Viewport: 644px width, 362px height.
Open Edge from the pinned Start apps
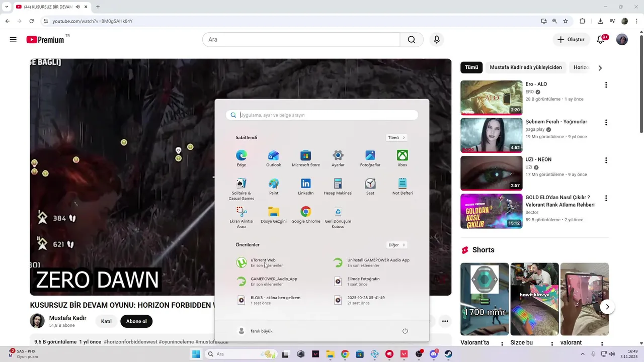tap(242, 158)
